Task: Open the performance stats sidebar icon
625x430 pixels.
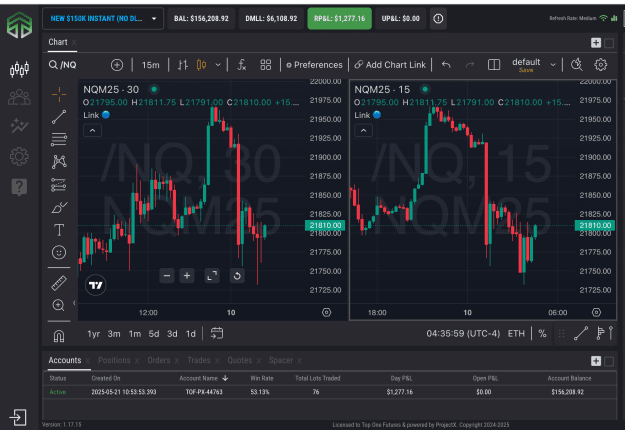Action: [x=19, y=126]
